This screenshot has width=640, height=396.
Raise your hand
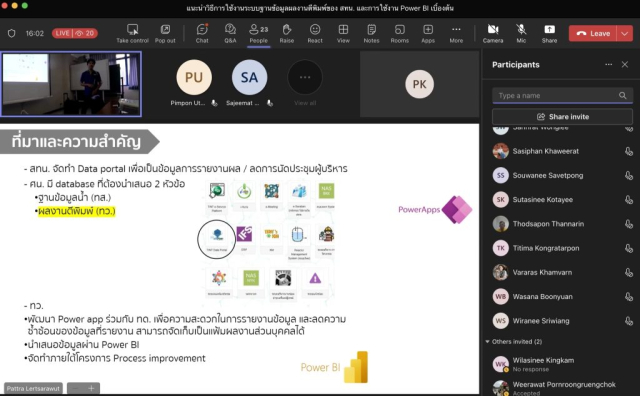click(x=287, y=33)
